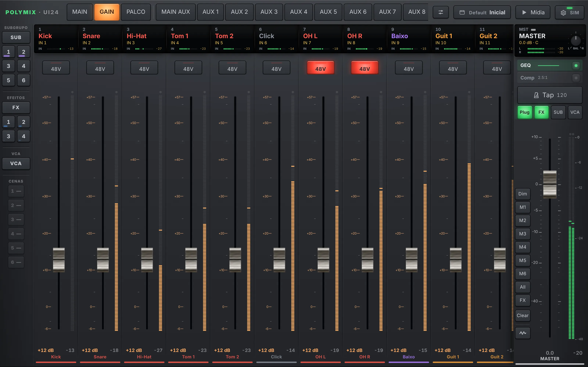Toggle the master GEQ on
The height and width of the screenshot is (367, 588).
click(x=550, y=65)
